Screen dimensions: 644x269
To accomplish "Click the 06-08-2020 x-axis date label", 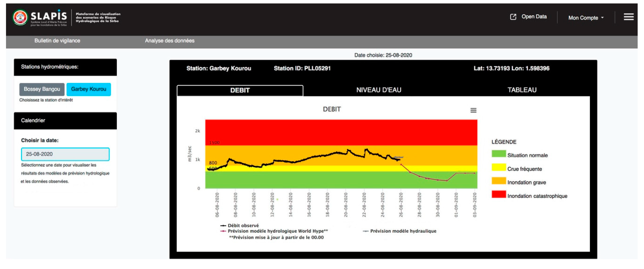I will pos(217,205).
